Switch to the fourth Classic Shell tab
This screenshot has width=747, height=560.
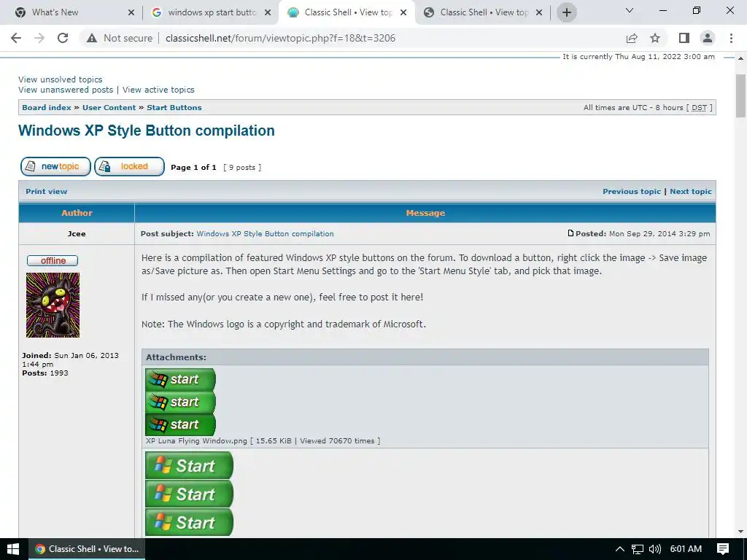tap(484, 12)
